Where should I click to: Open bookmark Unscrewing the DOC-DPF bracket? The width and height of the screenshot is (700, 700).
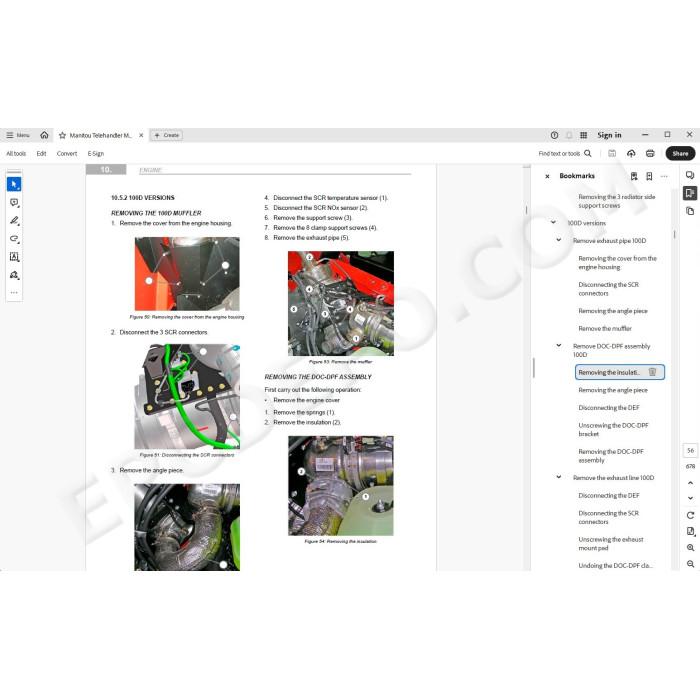pos(613,429)
